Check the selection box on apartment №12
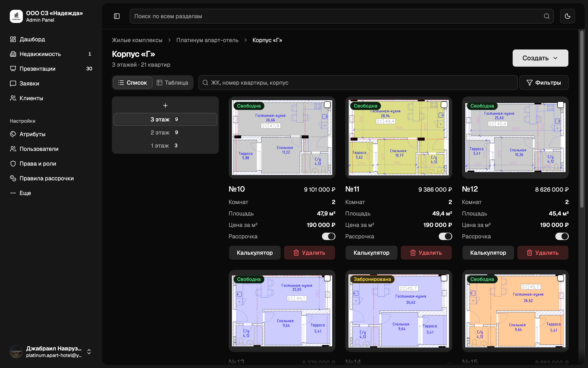This screenshot has height=368, width=588. tap(561, 105)
